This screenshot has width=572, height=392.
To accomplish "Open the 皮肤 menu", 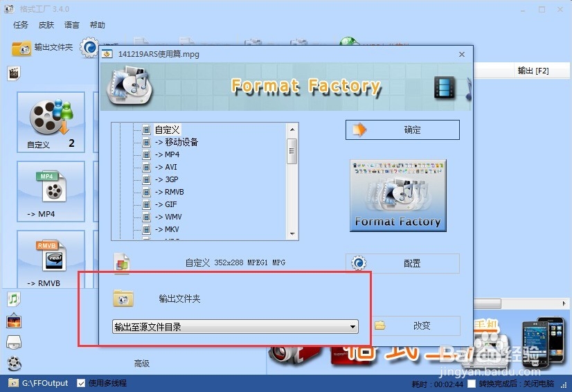I will [46, 25].
